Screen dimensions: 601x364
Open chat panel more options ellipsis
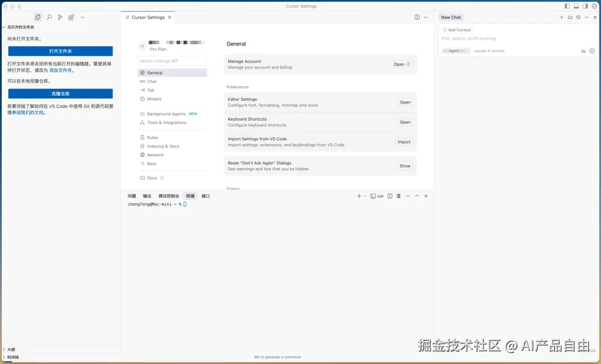pos(587,17)
